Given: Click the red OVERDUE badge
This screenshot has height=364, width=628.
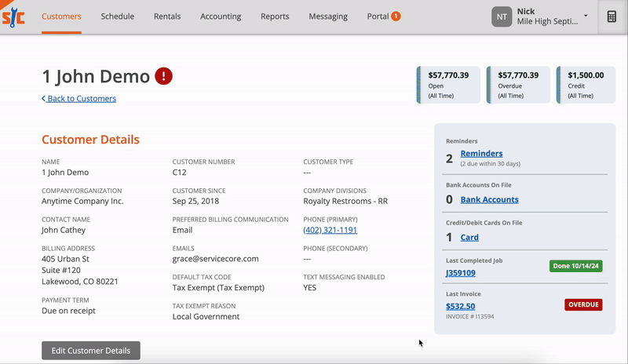Looking at the screenshot, I should click(x=583, y=304).
